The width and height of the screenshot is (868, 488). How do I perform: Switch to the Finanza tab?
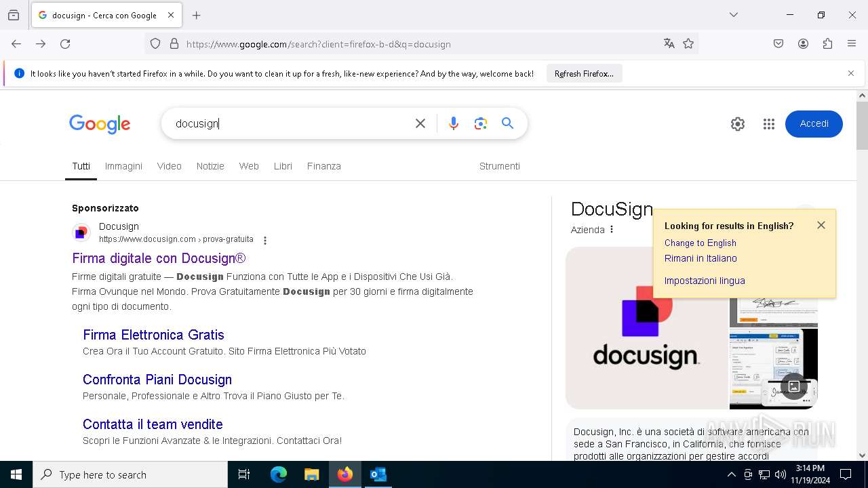[x=324, y=166]
